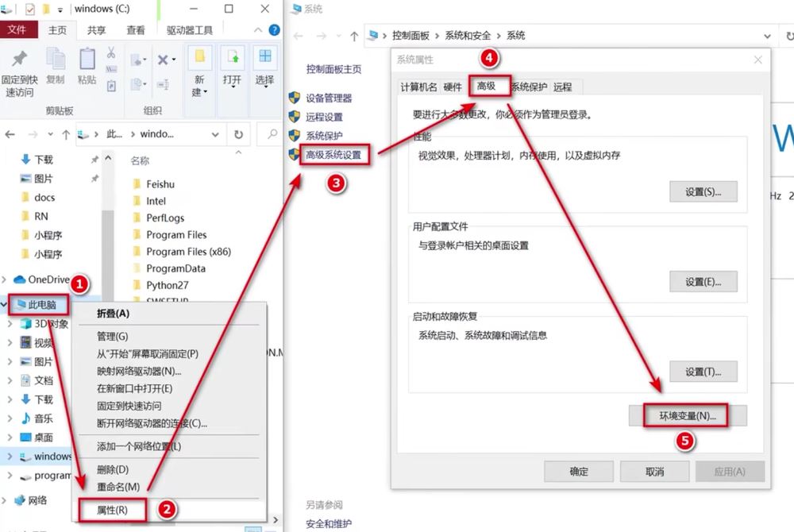
Task: Click 系统和安全 in breadcrumb
Action: tap(468, 36)
